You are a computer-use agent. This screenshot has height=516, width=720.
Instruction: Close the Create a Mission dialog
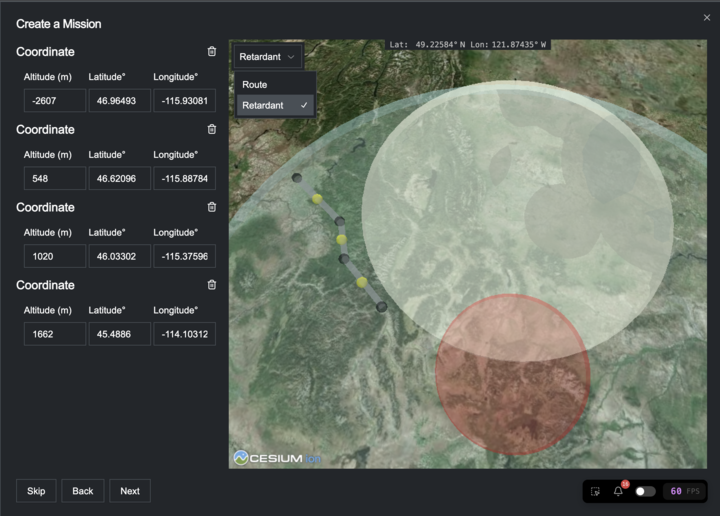707,18
